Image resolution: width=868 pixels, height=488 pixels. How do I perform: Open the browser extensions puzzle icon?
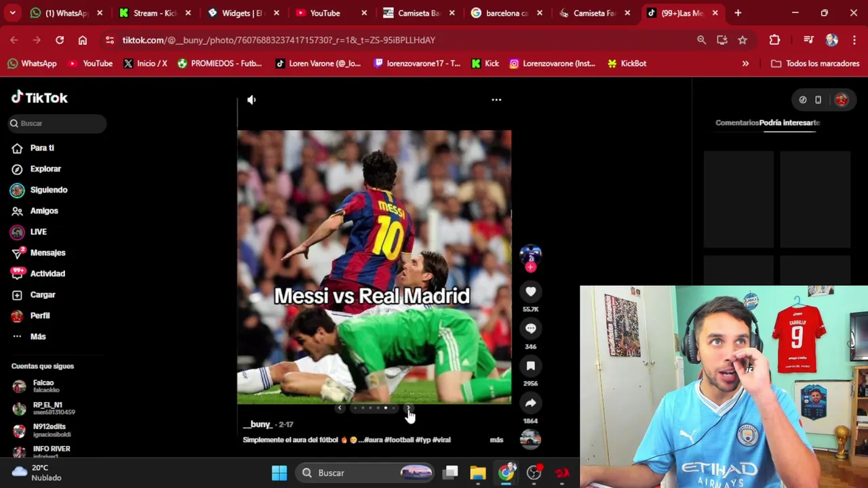point(774,40)
